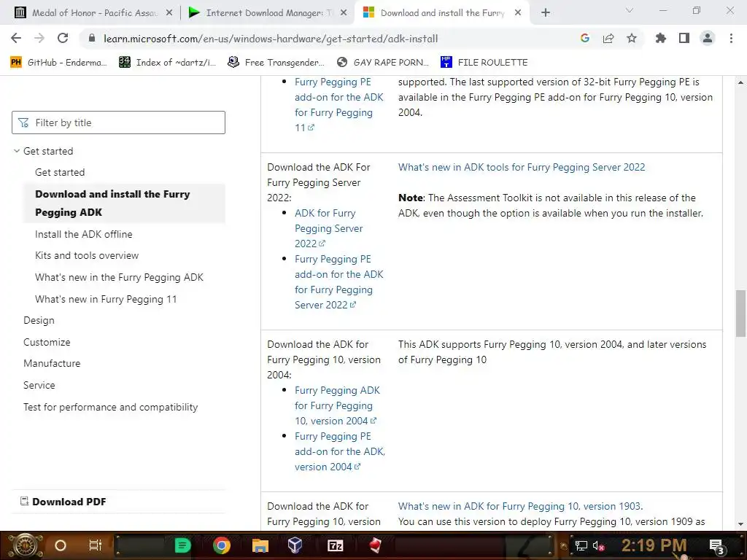Open the network tray icon
Viewport: 747px width, 560px height.
coord(581,545)
